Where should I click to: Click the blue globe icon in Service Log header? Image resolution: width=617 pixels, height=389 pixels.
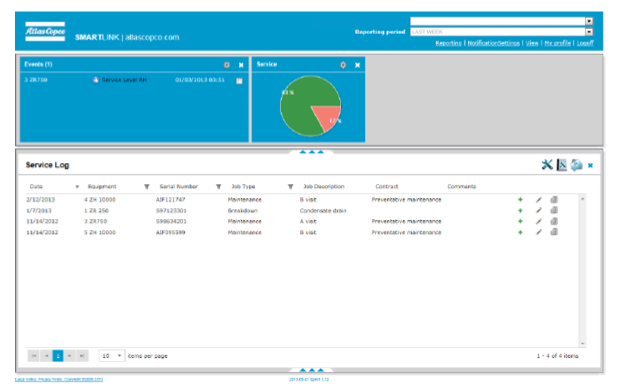[576, 165]
